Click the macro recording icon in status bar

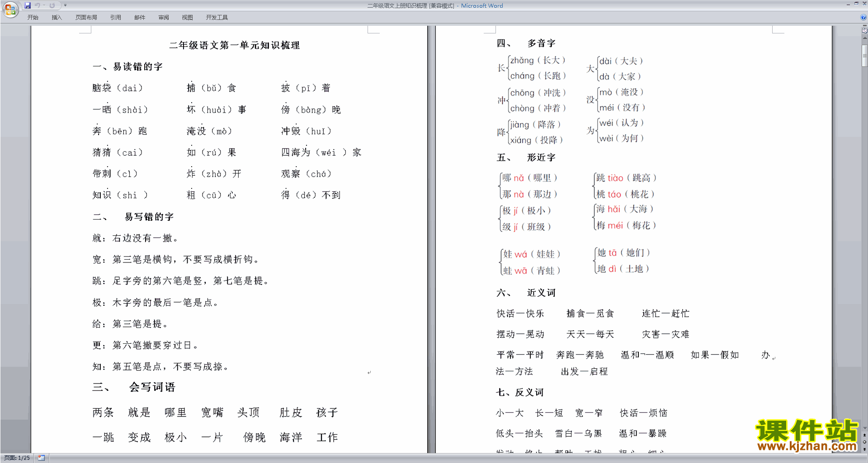(x=42, y=458)
